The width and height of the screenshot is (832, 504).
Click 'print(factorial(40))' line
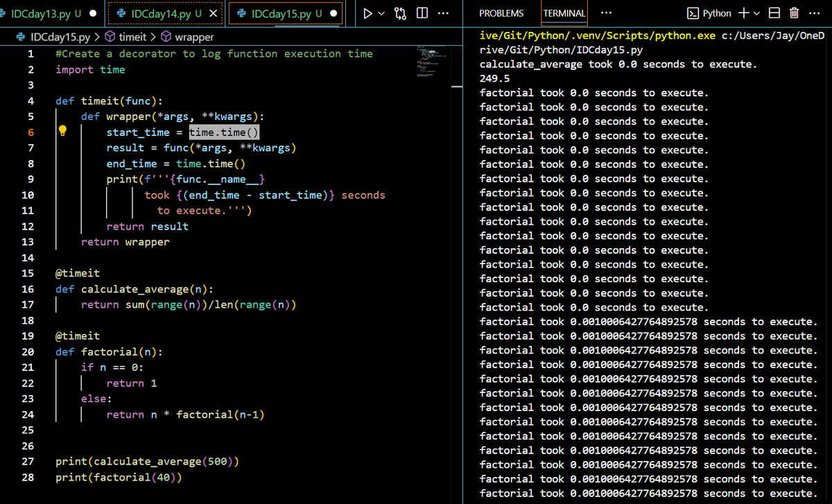[x=119, y=478]
